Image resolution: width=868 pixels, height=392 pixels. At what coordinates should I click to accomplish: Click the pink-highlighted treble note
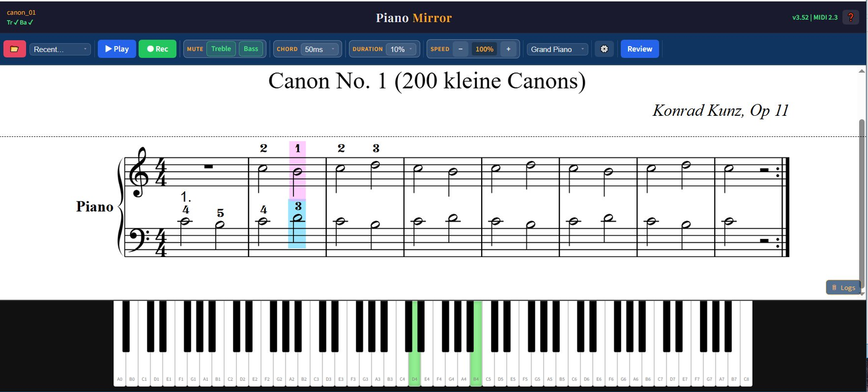[x=298, y=172]
